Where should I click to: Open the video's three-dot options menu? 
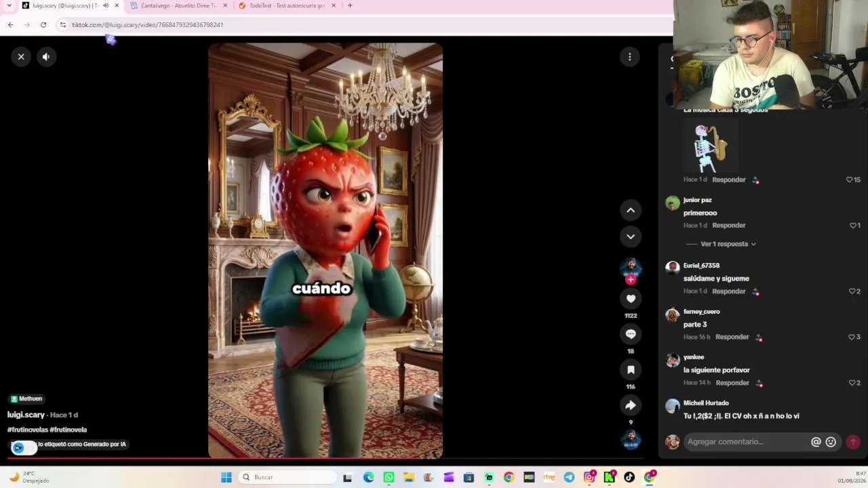[x=630, y=57]
